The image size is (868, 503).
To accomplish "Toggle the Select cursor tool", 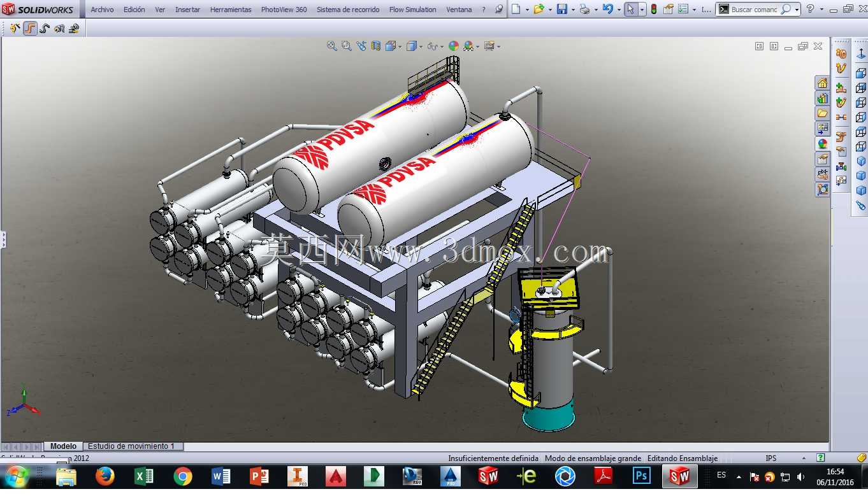I will coord(630,9).
